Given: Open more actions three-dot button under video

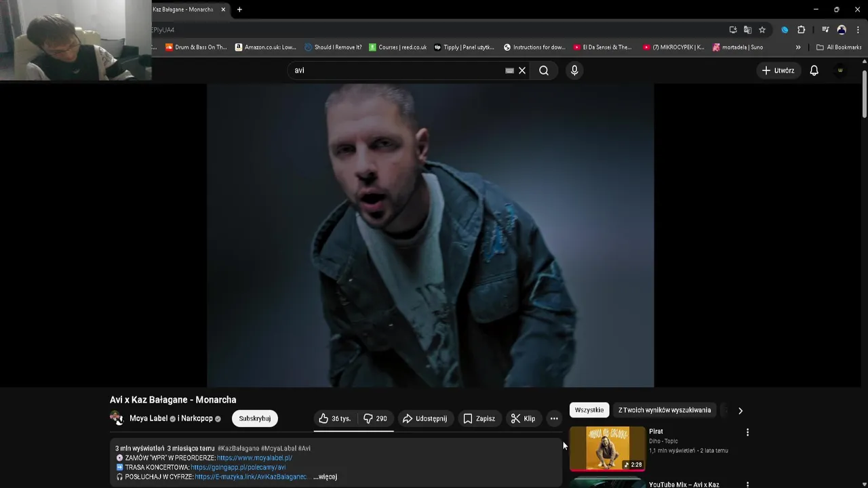Looking at the screenshot, I should [x=554, y=418].
